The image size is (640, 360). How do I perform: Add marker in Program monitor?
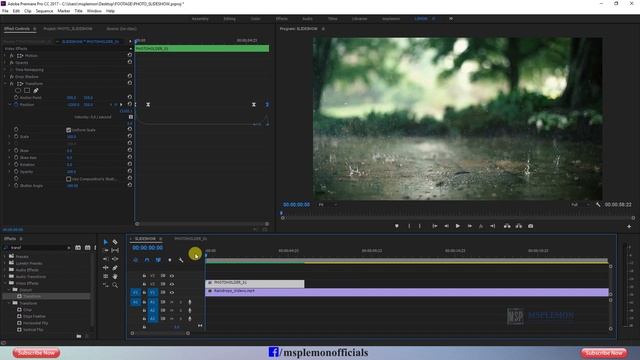tap(396, 226)
